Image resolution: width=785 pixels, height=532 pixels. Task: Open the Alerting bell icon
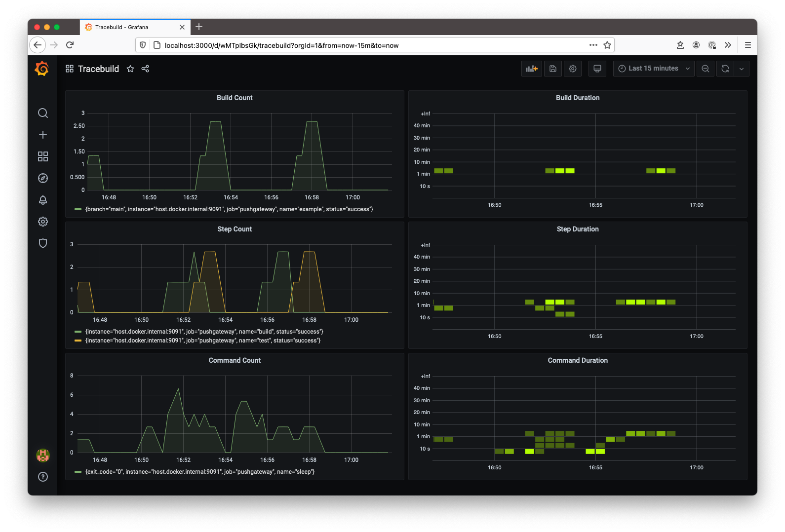pyautogui.click(x=43, y=200)
